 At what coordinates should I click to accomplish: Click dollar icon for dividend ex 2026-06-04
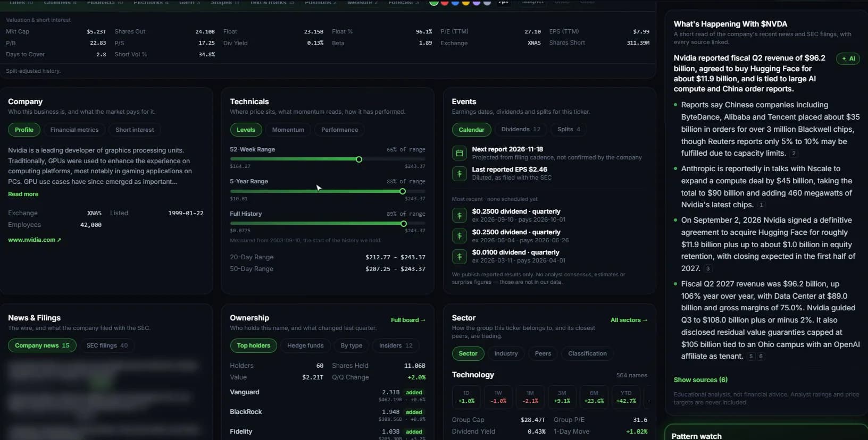tap(459, 236)
